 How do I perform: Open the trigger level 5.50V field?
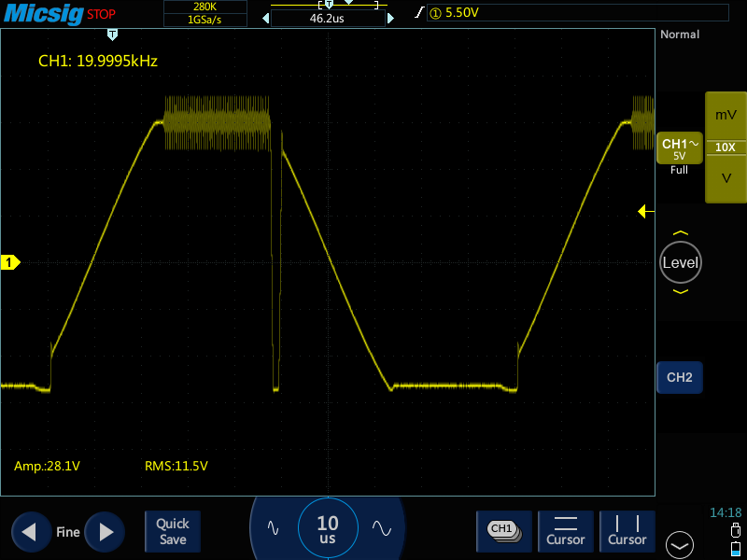point(577,13)
